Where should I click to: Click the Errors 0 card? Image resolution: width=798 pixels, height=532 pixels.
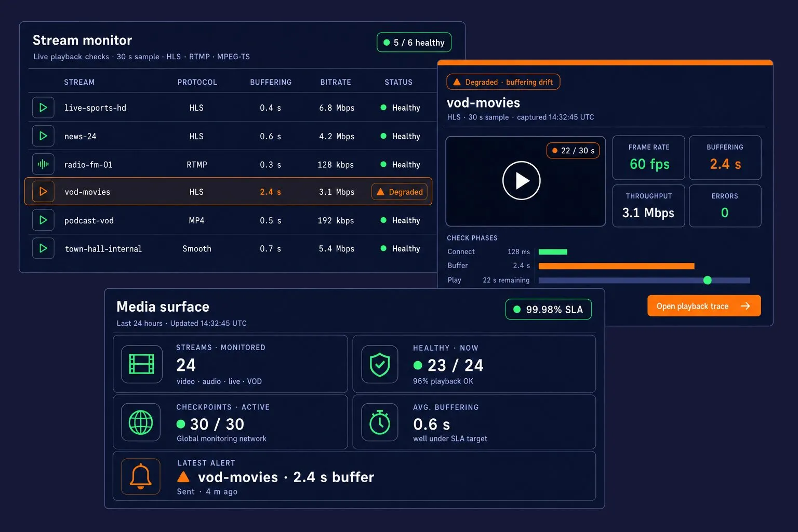(725, 206)
